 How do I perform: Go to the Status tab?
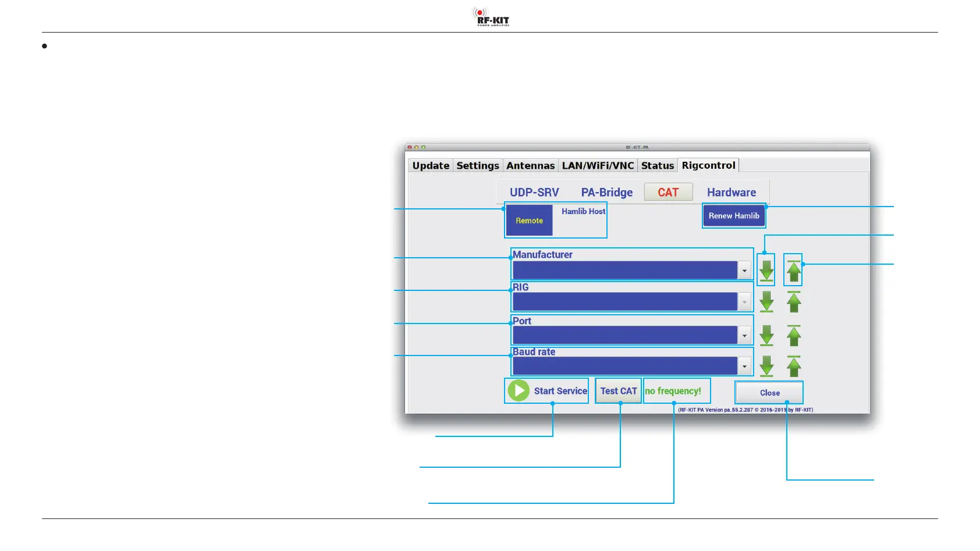pyautogui.click(x=658, y=166)
